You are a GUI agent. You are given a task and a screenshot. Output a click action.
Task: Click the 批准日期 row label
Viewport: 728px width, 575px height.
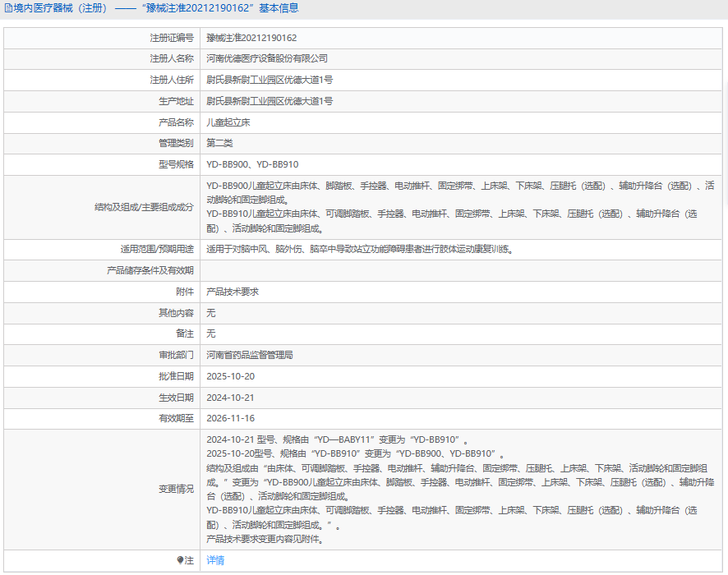click(176, 376)
